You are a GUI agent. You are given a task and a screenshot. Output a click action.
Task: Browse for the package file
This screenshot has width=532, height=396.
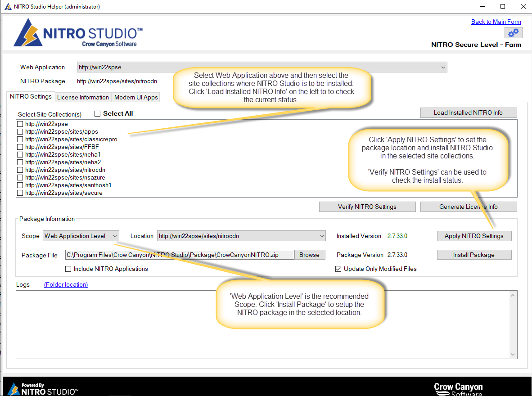(309, 255)
